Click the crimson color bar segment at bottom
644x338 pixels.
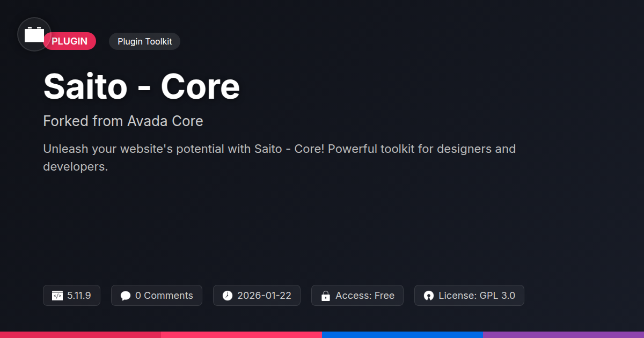click(x=80, y=334)
